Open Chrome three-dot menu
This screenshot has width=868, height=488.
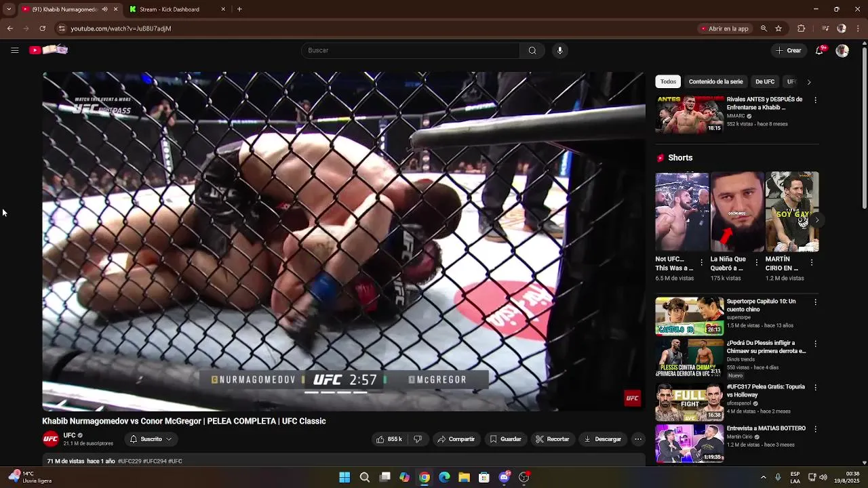[x=859, y=28]
